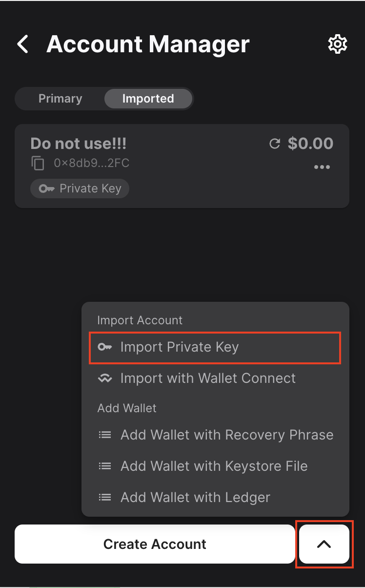
Task: Open settings via gear icon
Action: point(337,44)
